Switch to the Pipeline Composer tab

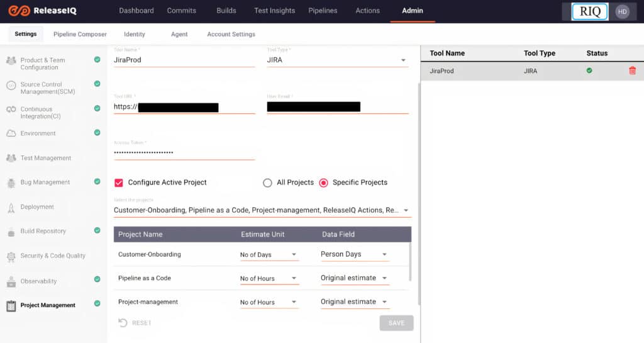click(80, 35)
